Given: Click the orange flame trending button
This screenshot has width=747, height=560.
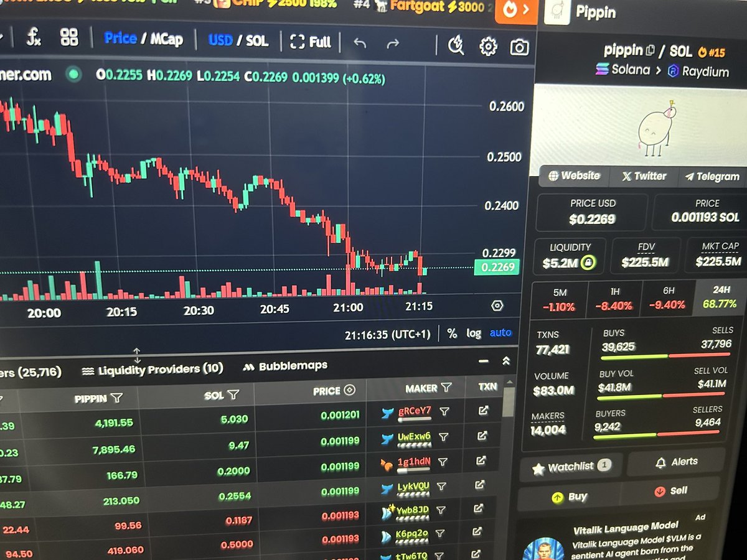Looking at the screenshot, I should (516, 10).
